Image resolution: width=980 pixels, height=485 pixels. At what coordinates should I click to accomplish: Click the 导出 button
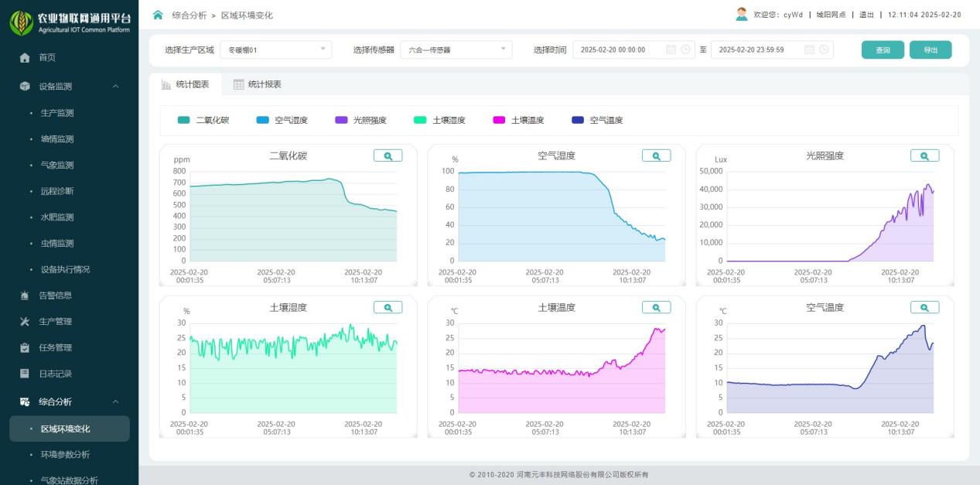point(930,50)
